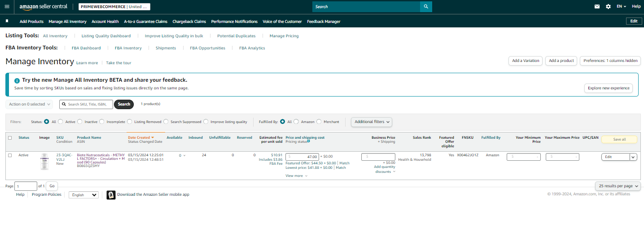Screen dimensions: 644x229
Task: Sort by Date Created column
Action: (141, 137)
